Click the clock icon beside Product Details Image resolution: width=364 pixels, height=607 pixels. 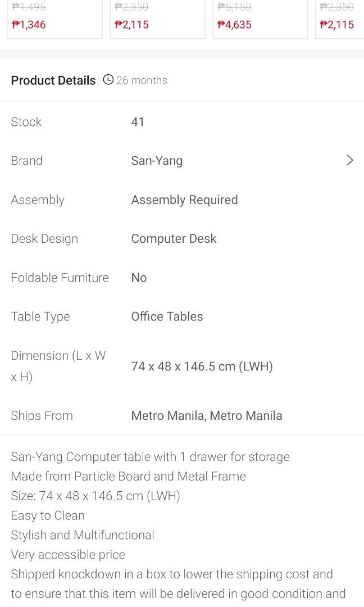107,80
